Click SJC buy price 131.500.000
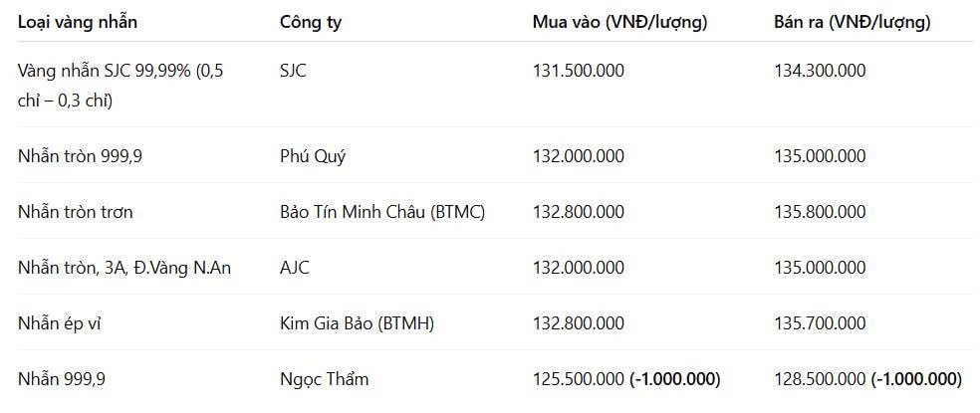Screen dimensions: 980x413 point(579,71)
